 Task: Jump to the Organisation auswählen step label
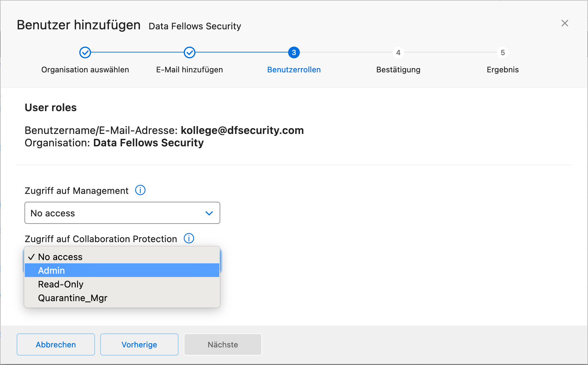(85, 70)
